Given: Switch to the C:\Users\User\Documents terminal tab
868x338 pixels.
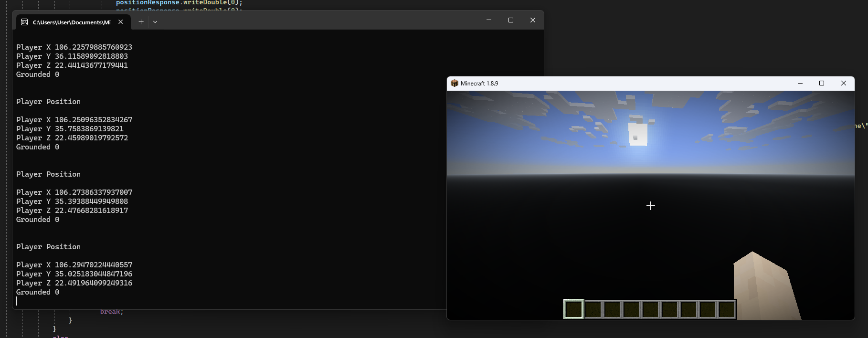Looking at the screenshot, I should coord(71,22).
